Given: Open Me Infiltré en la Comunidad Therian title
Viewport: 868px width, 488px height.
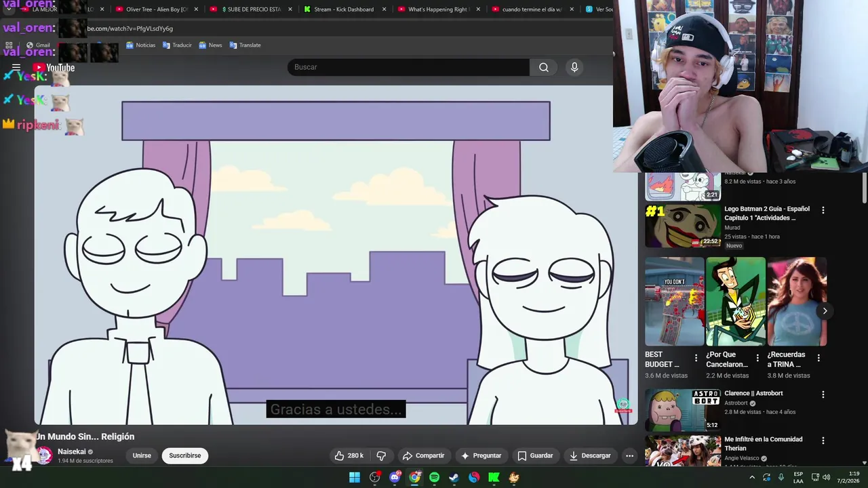Looking at the screenshot, I should click(x=764, y=444).
